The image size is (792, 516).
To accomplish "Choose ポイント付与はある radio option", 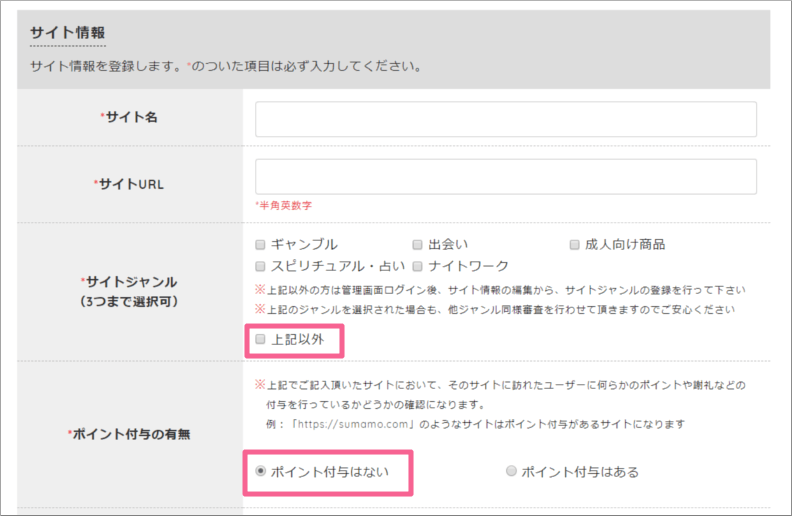I will [x=511, y=471].
